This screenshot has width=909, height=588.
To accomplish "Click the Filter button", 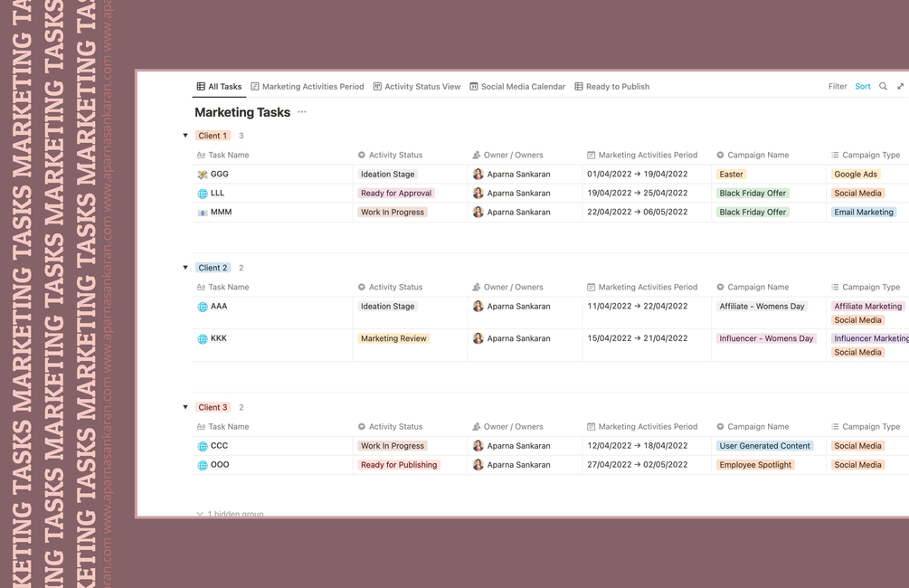I will click(838, 87).
